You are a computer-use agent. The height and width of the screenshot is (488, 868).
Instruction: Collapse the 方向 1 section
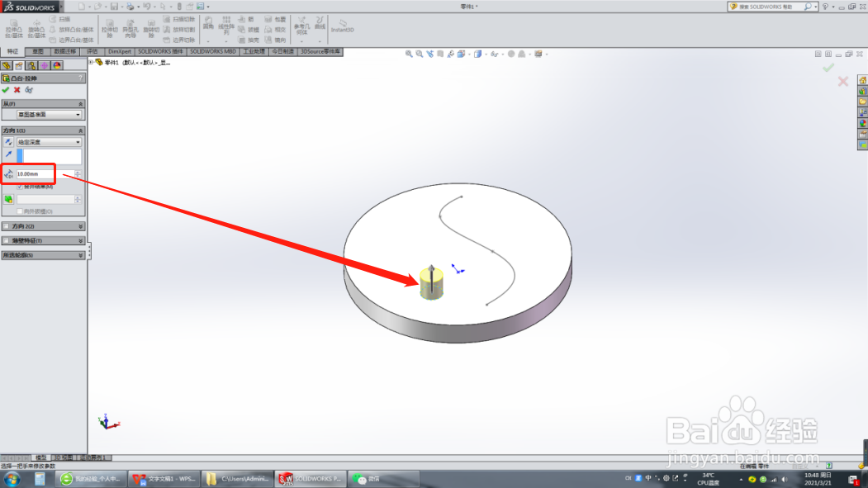click(80, 130)
